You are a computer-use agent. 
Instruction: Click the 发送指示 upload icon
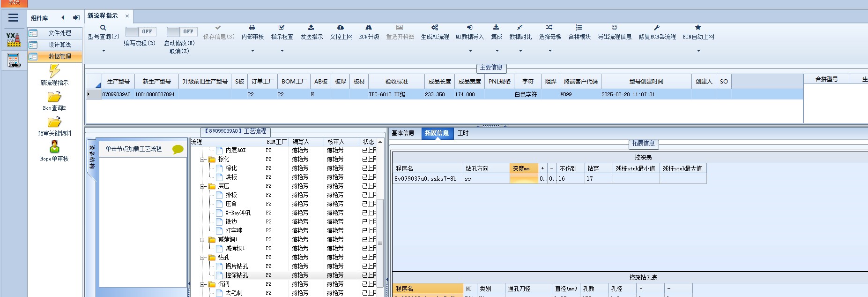[311, 28]
